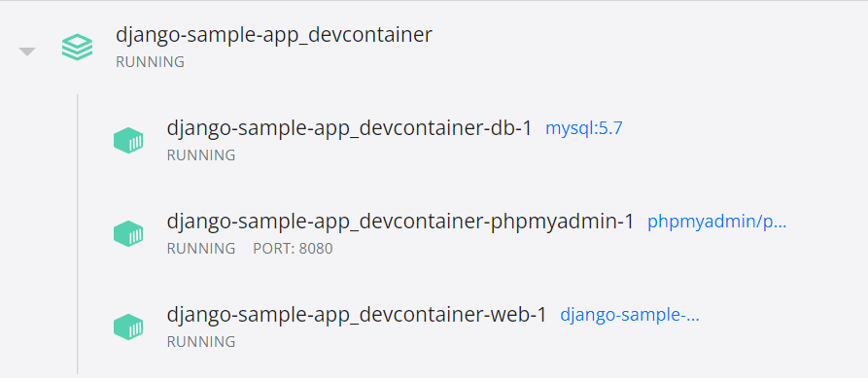Click RUNNING status of web-1 container
Screen dimensions: 868x378
(x=201, y=342)
